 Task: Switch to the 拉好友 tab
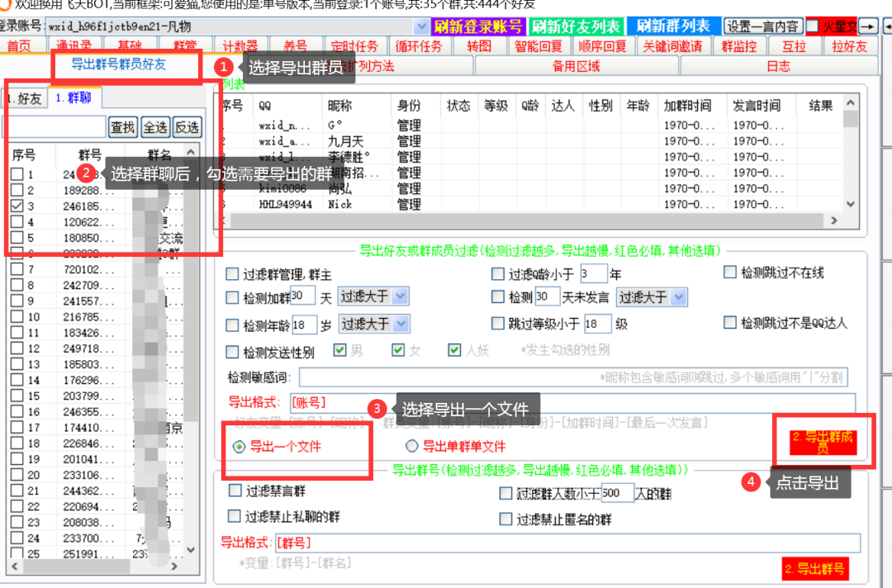[849, 46]
